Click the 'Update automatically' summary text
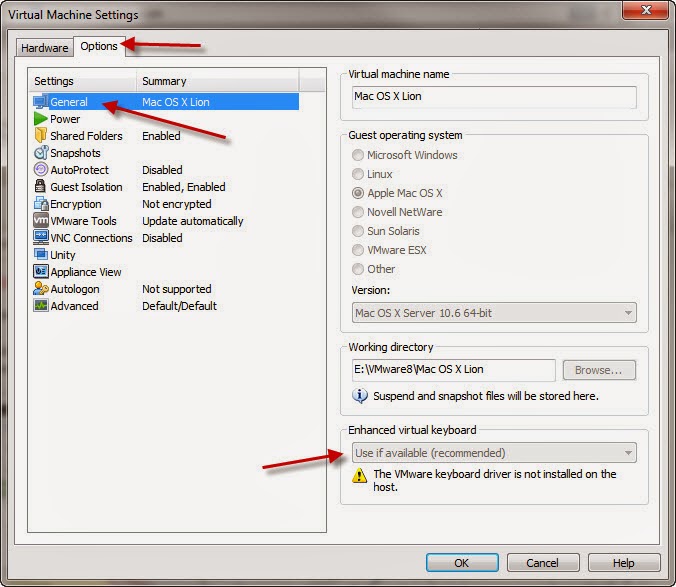 coord(193,221)
